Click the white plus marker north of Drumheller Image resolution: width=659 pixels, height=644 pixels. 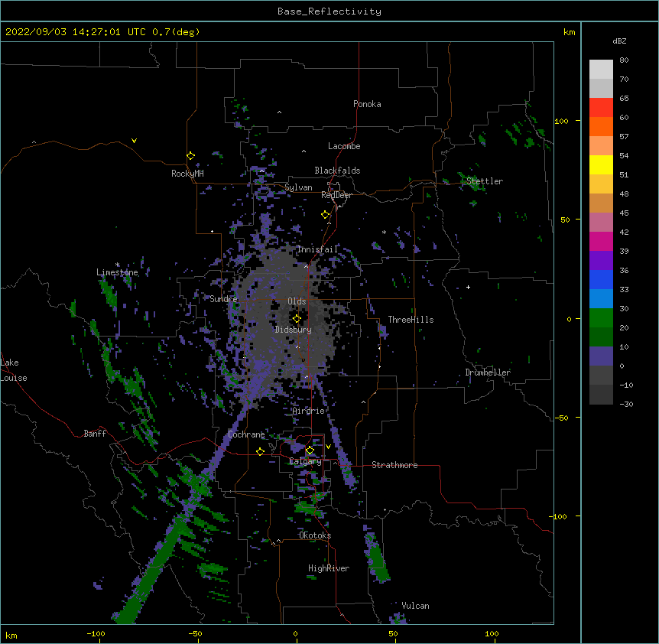click(x=468, y=287)
